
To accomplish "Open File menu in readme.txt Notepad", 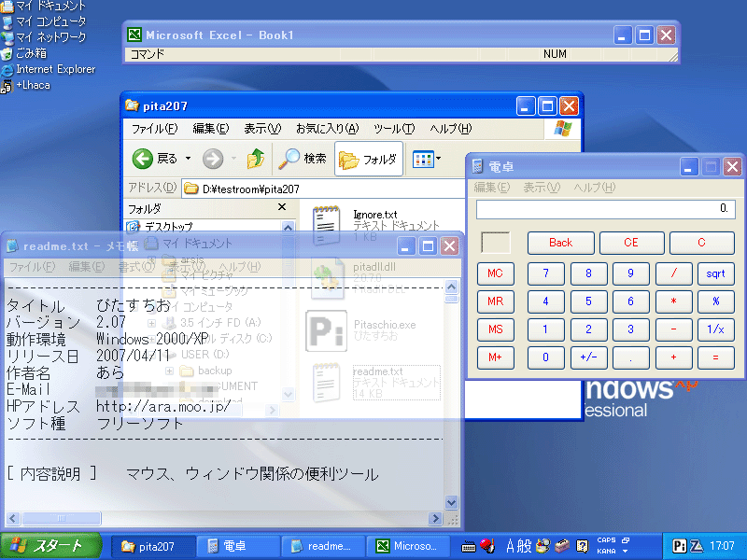I will 33,267.
